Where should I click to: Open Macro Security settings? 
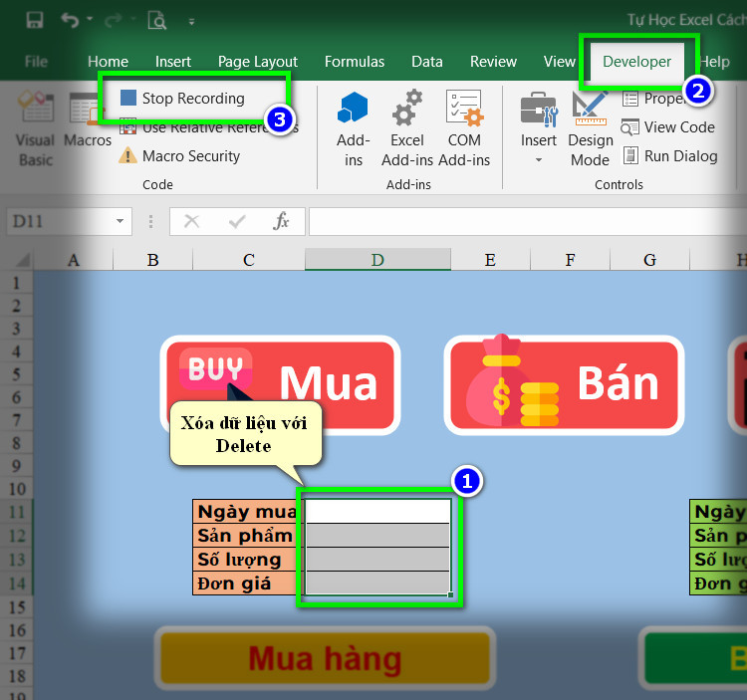tap(179, 155)
